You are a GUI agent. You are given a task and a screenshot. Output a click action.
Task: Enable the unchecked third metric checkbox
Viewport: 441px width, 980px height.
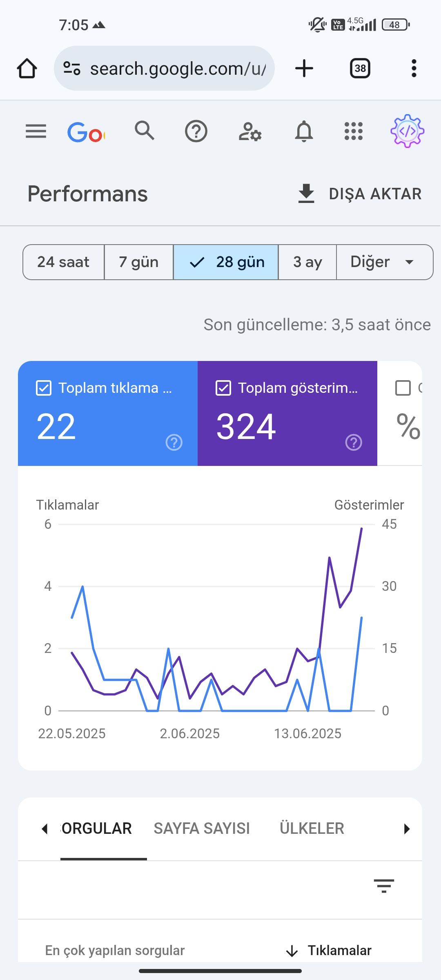point(403,388)
